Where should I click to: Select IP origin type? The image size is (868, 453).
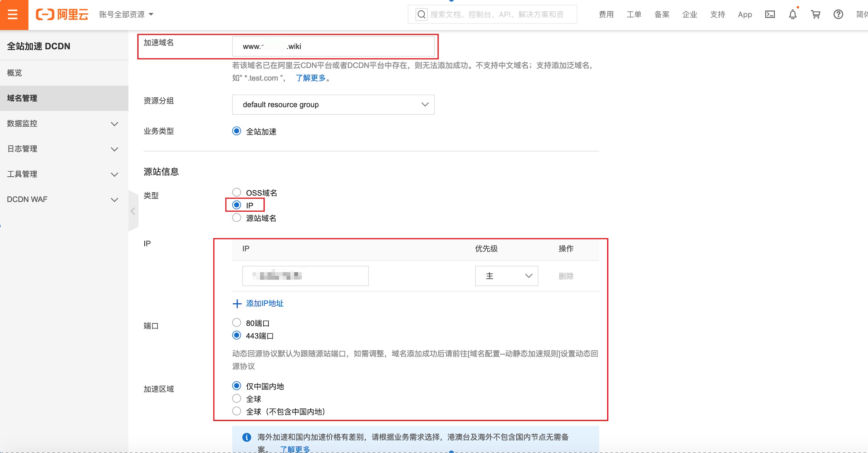click(237, 205)
